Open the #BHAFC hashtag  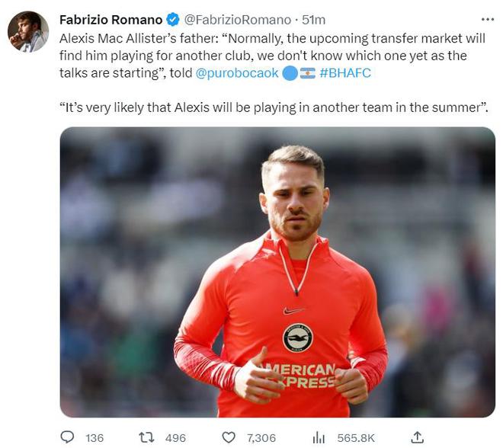[345, 73]
